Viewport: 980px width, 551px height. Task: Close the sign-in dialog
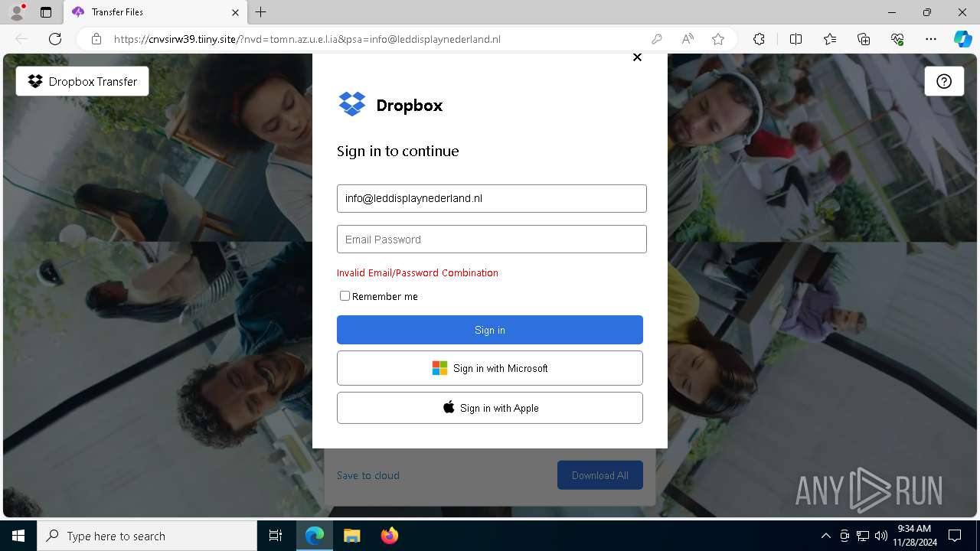637,57
